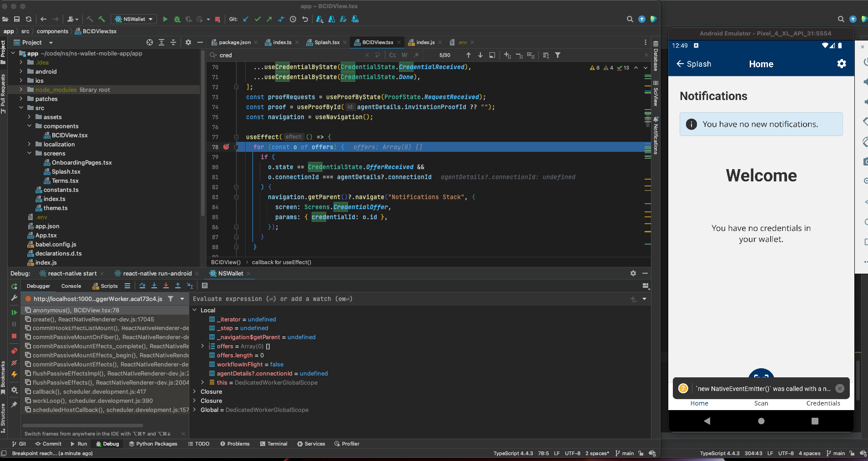
Task: Expand the node_modules folder
Action: click(21, 90)
